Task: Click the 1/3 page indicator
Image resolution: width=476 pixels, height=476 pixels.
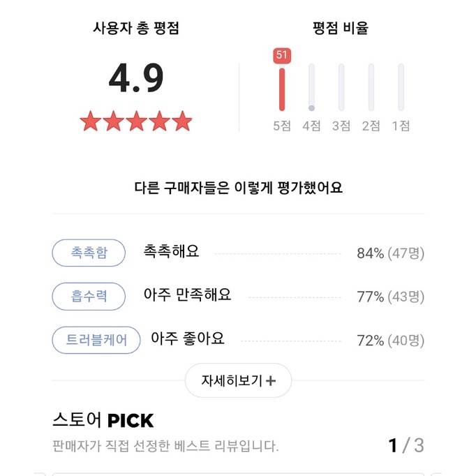Action: tap(406, 445)
